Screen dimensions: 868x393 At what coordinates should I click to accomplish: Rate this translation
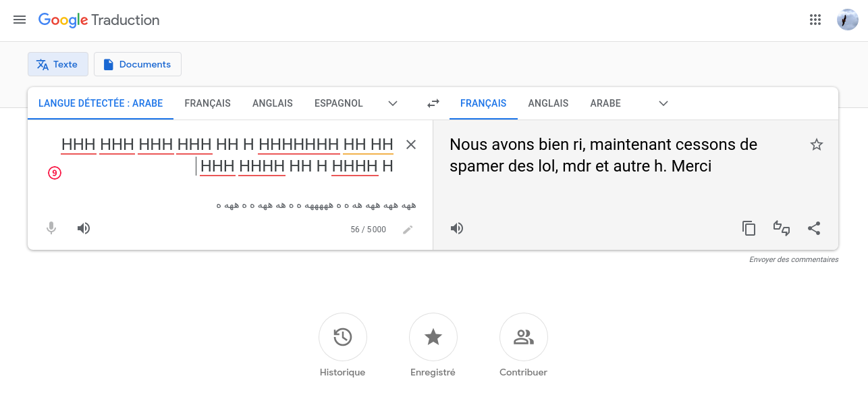click(x=782, y=228)
